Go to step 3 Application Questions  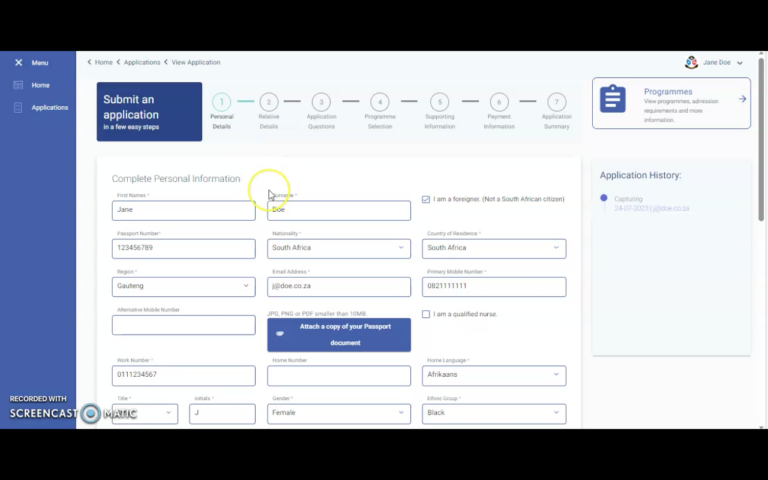[x=321, y=102]
